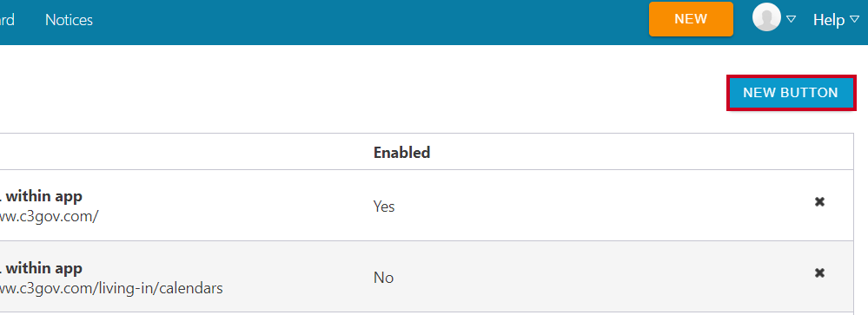Viewport: 868px width, 315px height.
Task: Click the table header row beside Enabled
Action: (427, 151)
